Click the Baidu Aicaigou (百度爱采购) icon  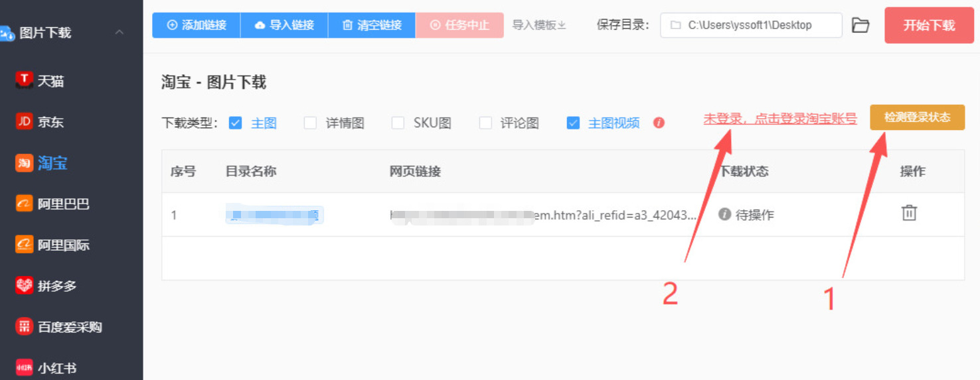click(x=24, y=326)
